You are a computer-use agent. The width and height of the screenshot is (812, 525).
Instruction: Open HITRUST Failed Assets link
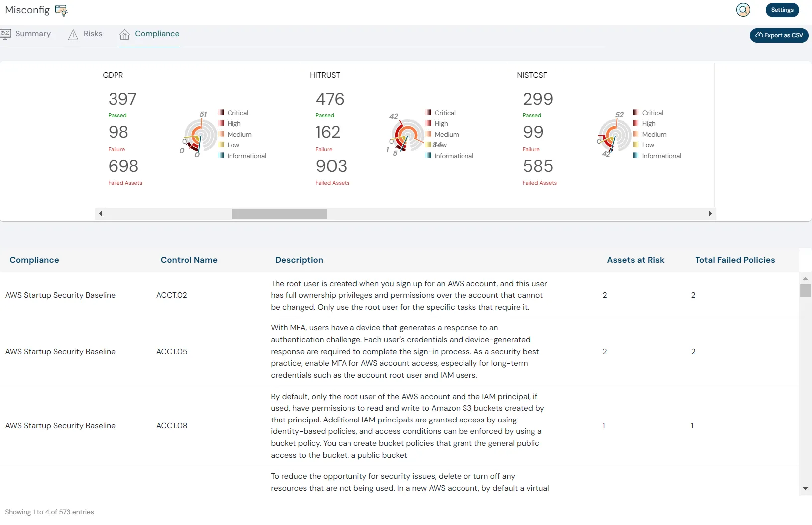pos(332,183)
